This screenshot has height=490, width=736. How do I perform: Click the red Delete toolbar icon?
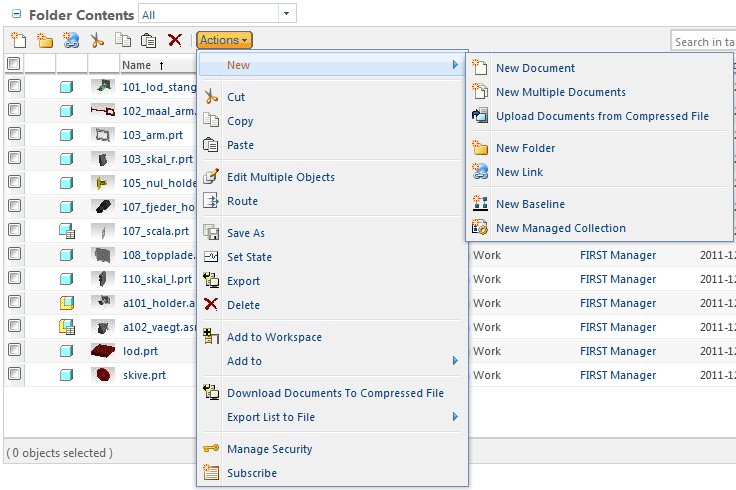[175, 40]
